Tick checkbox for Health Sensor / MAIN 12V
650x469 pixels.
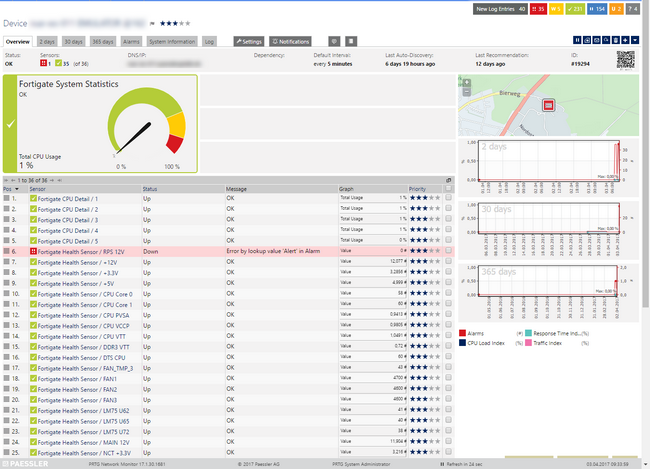click(x=449, y=441)
